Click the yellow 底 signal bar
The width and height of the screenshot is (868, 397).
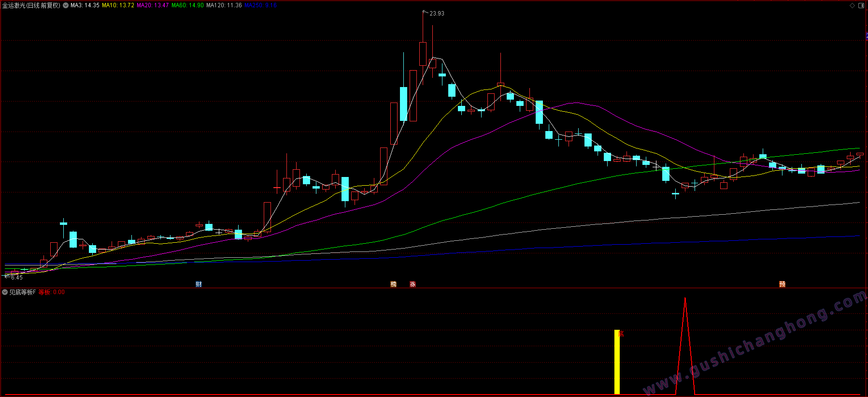coord(617,362)
